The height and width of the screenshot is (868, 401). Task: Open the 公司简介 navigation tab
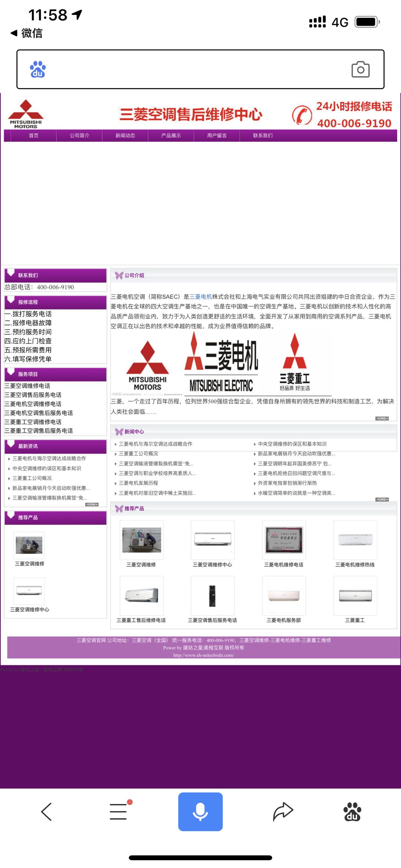[79, 136]
